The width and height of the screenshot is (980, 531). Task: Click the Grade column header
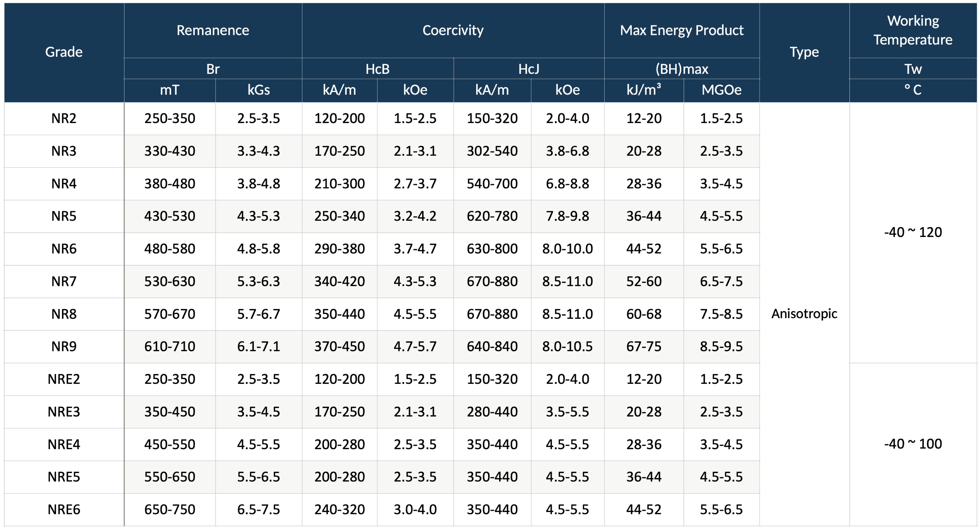click(64, 52)
